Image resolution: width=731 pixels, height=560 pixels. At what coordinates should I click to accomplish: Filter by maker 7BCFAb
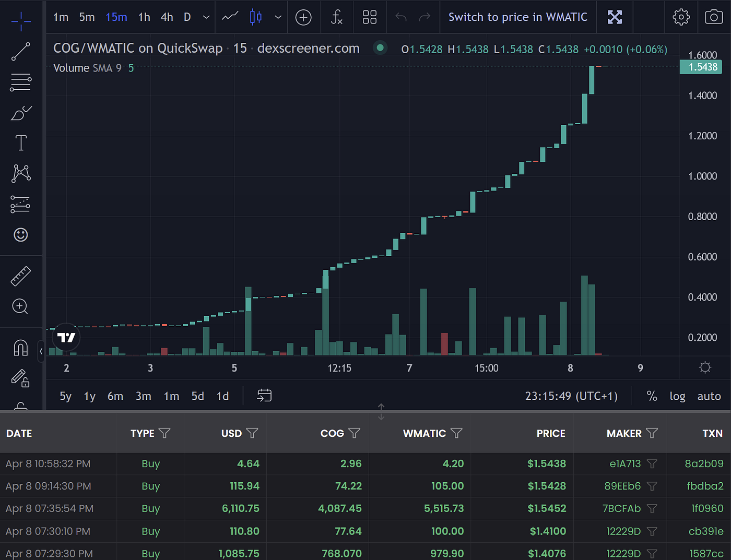click(x=652, y=508)
